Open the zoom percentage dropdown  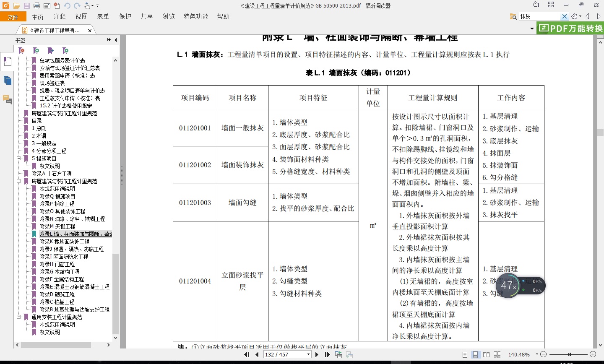tap(537, 354)
